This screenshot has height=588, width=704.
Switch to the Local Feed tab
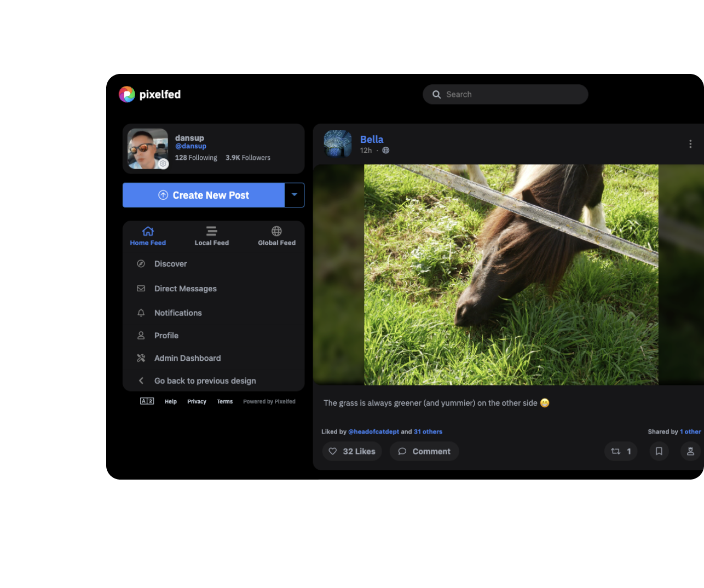[212, 236]
